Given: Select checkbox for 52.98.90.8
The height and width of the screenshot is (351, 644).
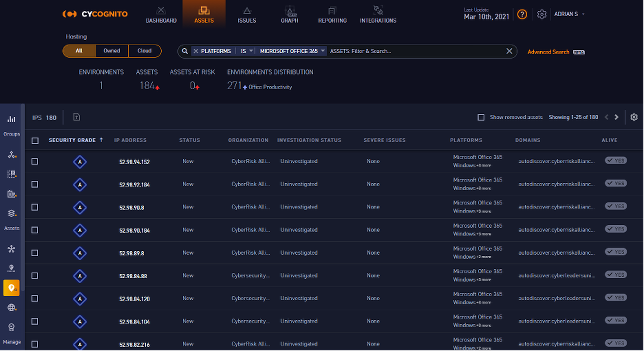Looking at the screenshot, I should pos(35,207).
